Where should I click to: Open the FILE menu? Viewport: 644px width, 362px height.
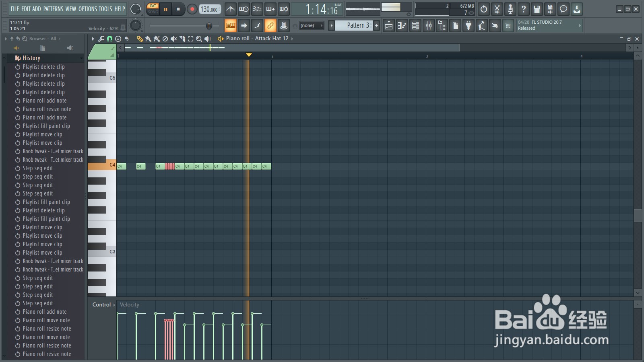coord(15,9)
